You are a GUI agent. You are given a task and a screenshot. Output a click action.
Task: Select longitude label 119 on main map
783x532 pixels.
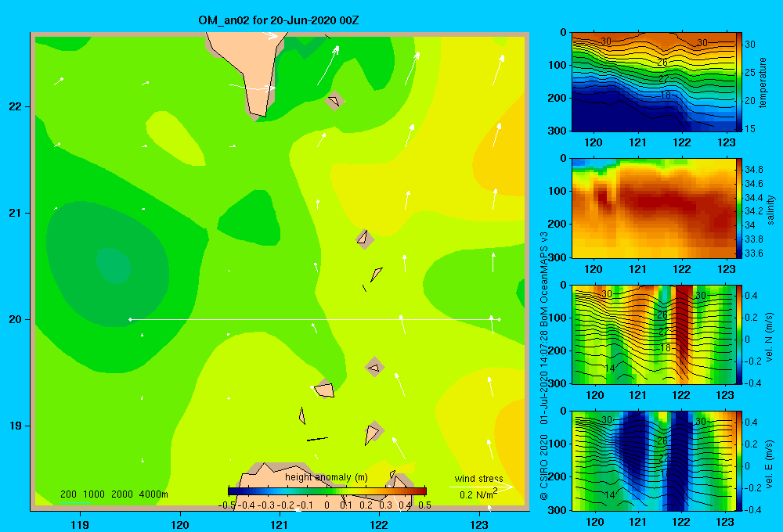tap(80, 524)
